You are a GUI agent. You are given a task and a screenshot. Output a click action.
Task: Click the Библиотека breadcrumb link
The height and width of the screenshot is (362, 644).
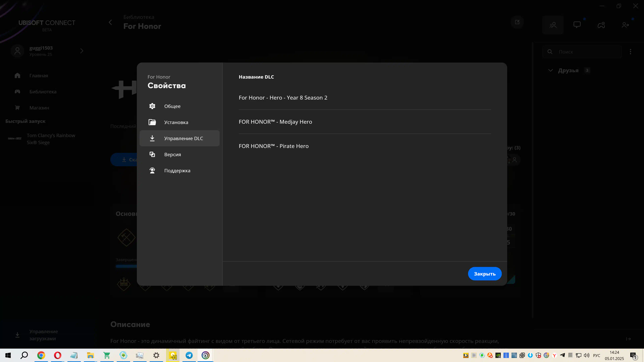pos(139,17)
